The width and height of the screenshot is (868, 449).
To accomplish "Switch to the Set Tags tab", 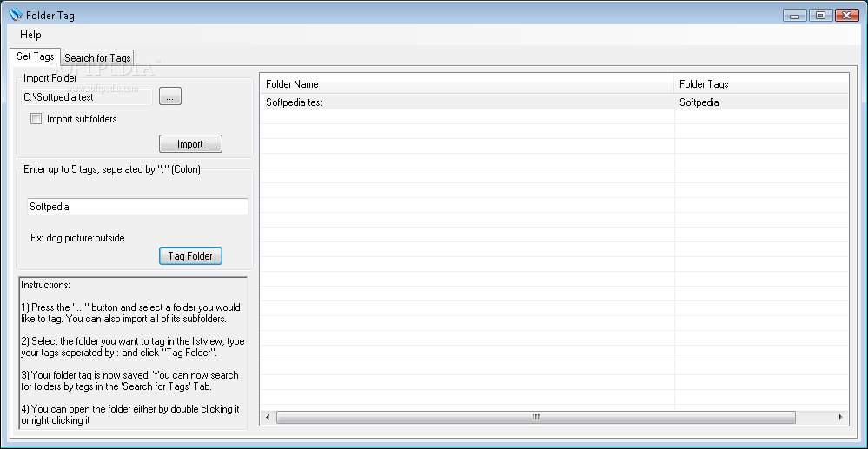I will [x=36, y=56].
